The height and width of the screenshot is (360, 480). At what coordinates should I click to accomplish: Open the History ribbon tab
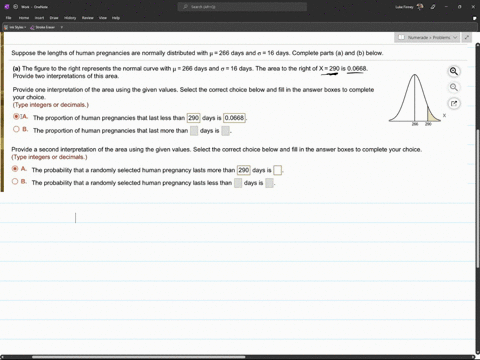click(70, 18)
